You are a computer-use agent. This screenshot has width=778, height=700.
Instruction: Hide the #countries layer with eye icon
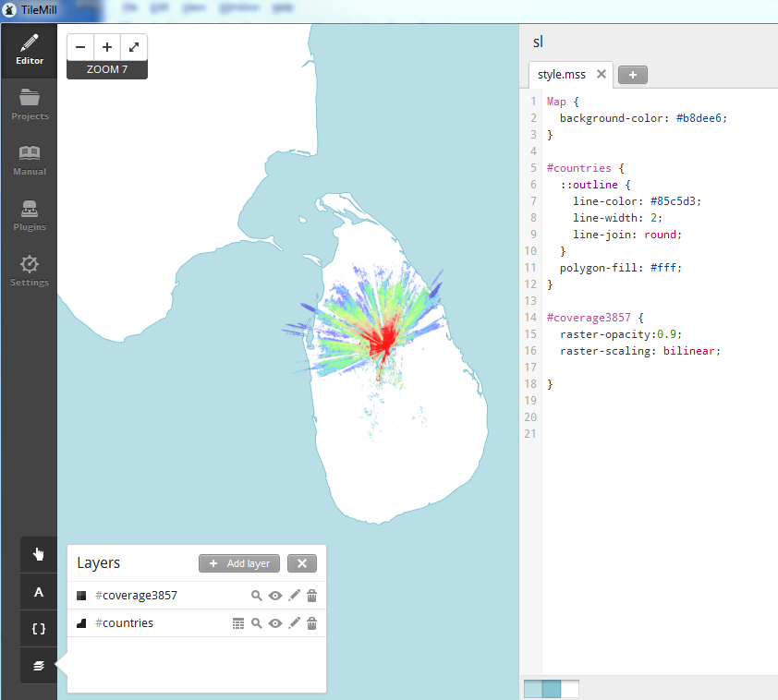(x=275, y=623)
